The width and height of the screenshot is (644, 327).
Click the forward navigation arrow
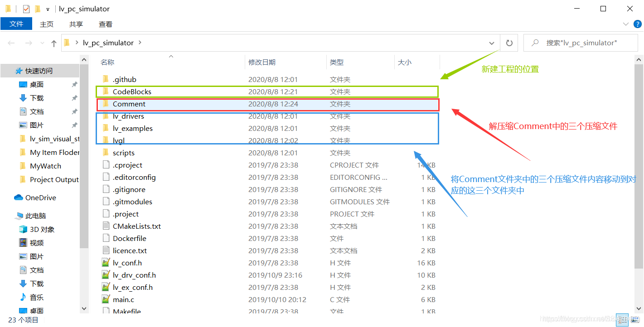(28, 43)
